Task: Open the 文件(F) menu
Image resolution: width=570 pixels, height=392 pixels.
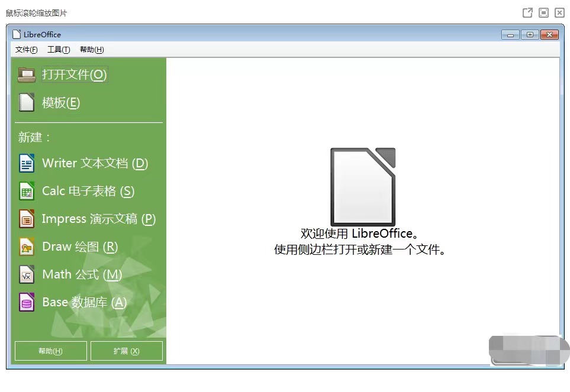Action: click(x=26, y=50)
